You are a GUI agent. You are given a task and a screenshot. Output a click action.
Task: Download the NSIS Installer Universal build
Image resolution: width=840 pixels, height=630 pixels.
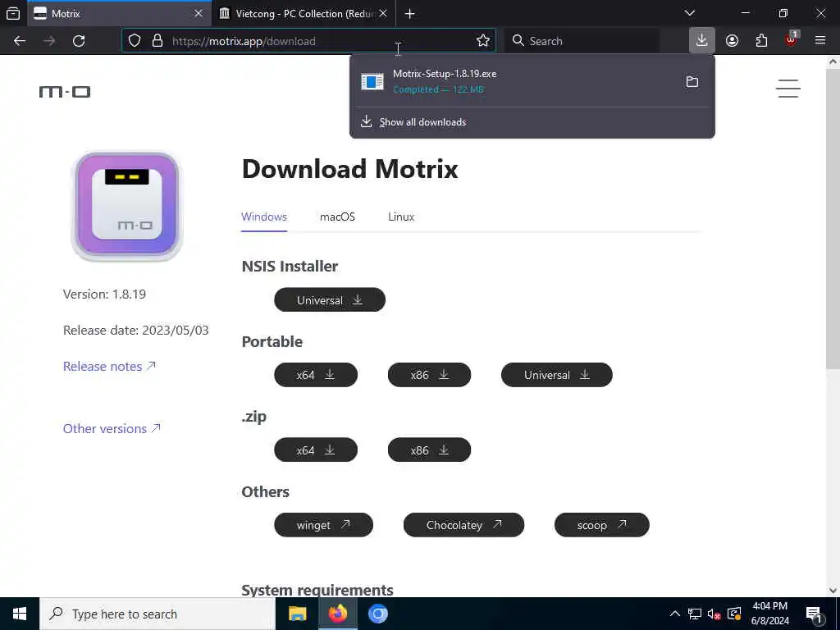tap(330, 300)
